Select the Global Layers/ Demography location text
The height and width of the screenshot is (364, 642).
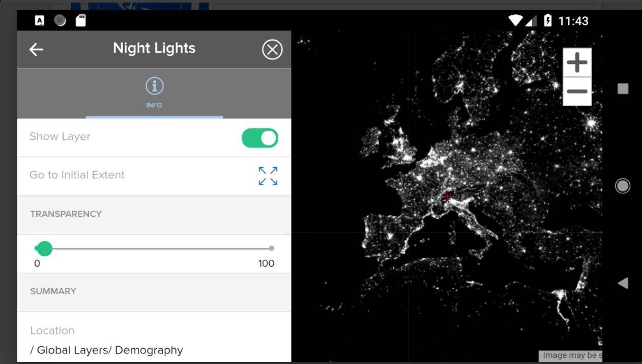tap(106, 350)
